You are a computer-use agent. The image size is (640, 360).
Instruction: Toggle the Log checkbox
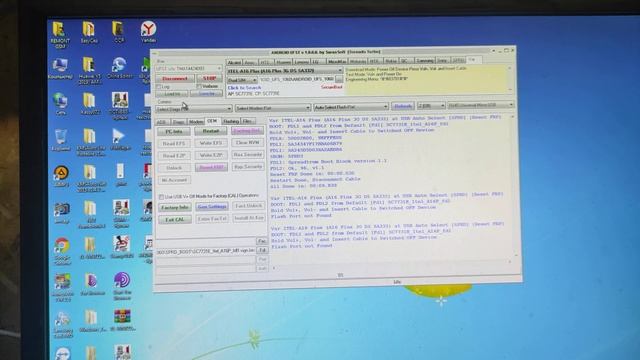click(159, 87)
